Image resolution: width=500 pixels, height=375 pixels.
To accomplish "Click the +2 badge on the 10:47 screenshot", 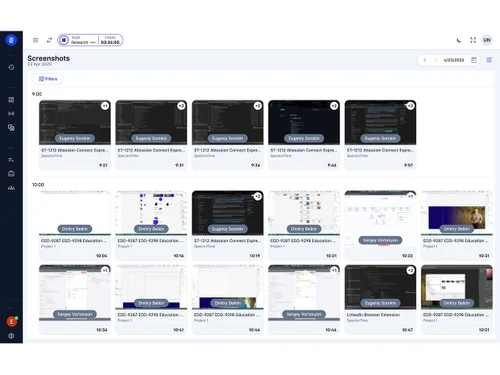I will coord(410,270).
